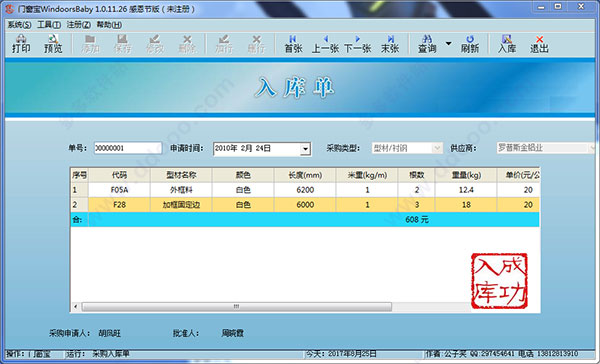Click weight cell 18
Screen dimensions: 600x364
466,205
